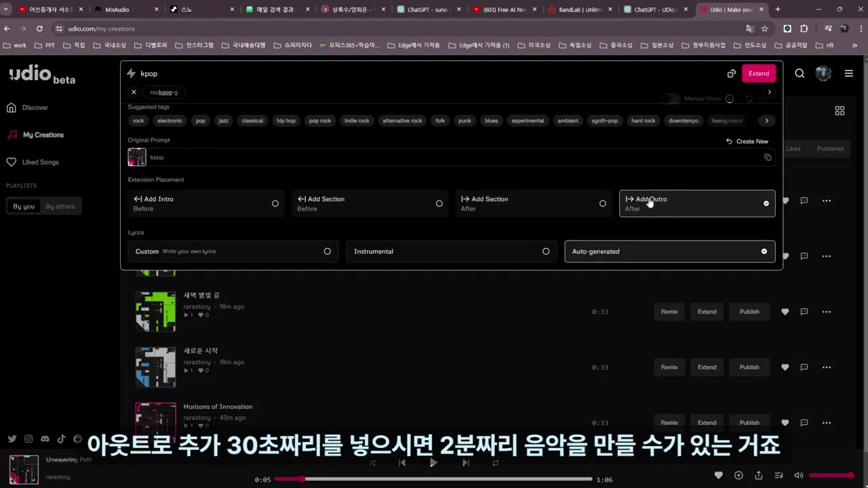Switch to grid view layout
The width and height of the screenshot is (868, 488).
pyautogui.click(x=840, y=110)
